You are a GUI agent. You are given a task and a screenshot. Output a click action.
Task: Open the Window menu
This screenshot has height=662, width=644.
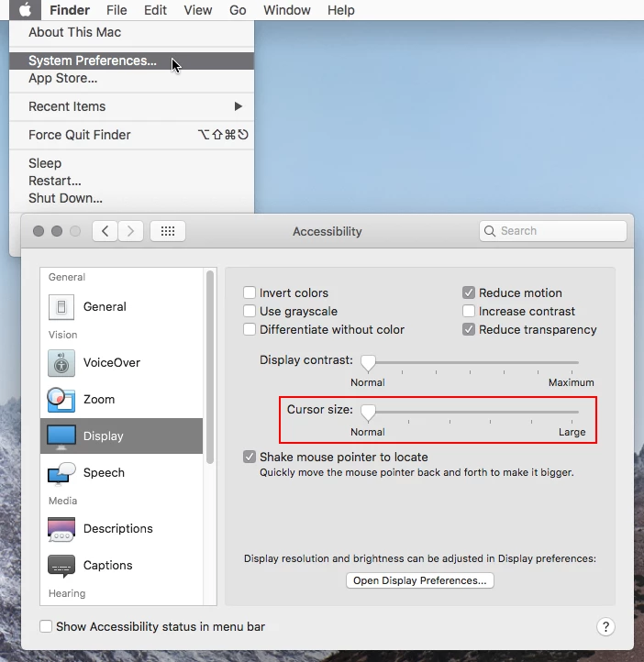(287, 10)
